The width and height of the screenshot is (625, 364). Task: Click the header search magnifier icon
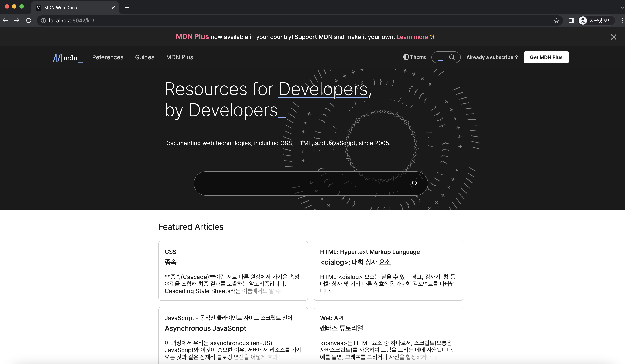click(452, 57)
